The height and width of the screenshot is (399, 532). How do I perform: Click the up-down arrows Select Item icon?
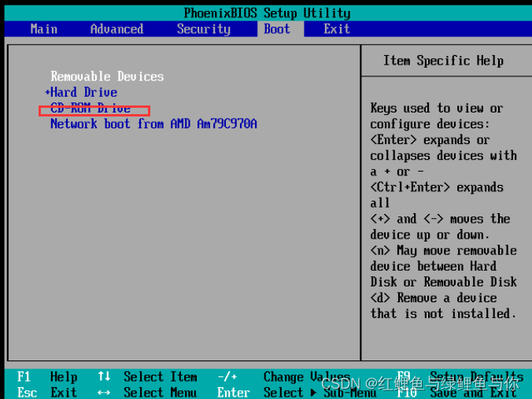[104, 376]
